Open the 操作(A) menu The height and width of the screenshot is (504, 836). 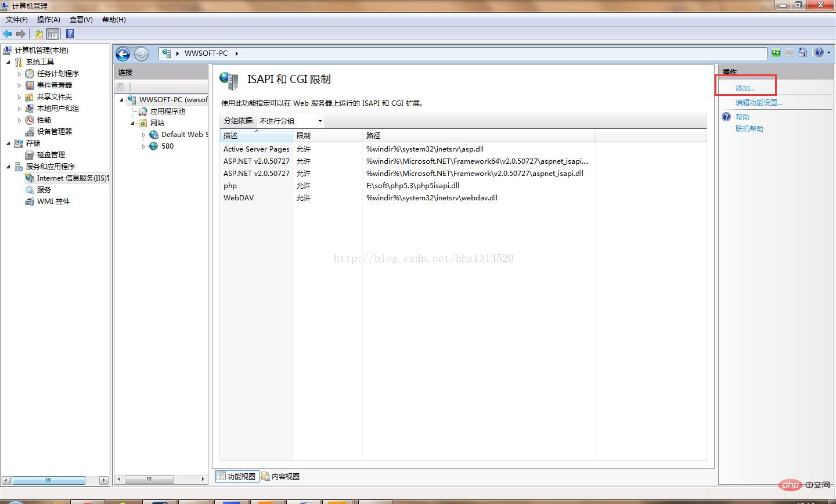pyautogui.click(x=49, y=20)
